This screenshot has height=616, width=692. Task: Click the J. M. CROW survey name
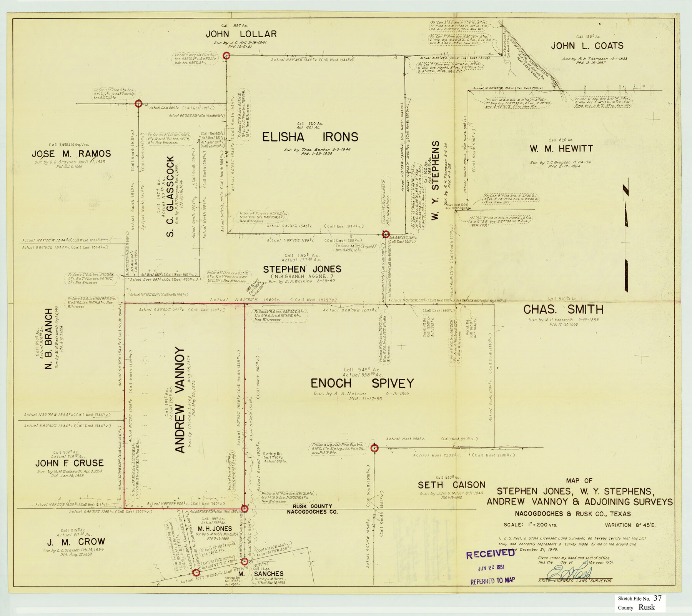point(76,542)
